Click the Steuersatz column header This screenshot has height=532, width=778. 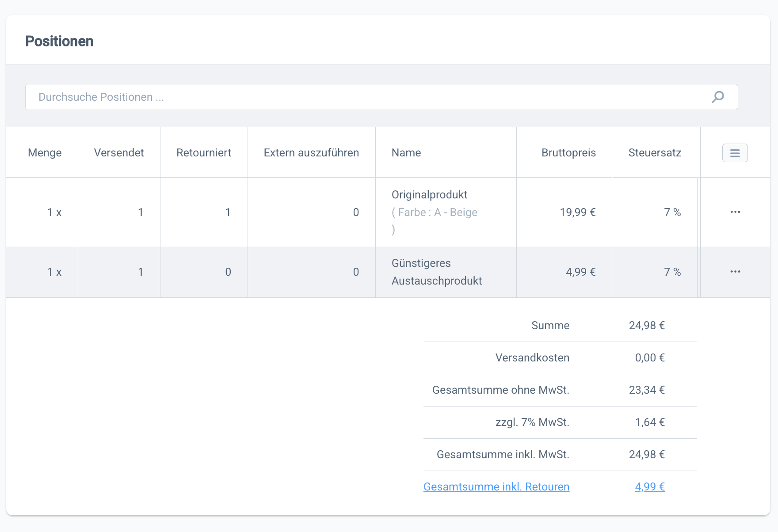(655, 153)
